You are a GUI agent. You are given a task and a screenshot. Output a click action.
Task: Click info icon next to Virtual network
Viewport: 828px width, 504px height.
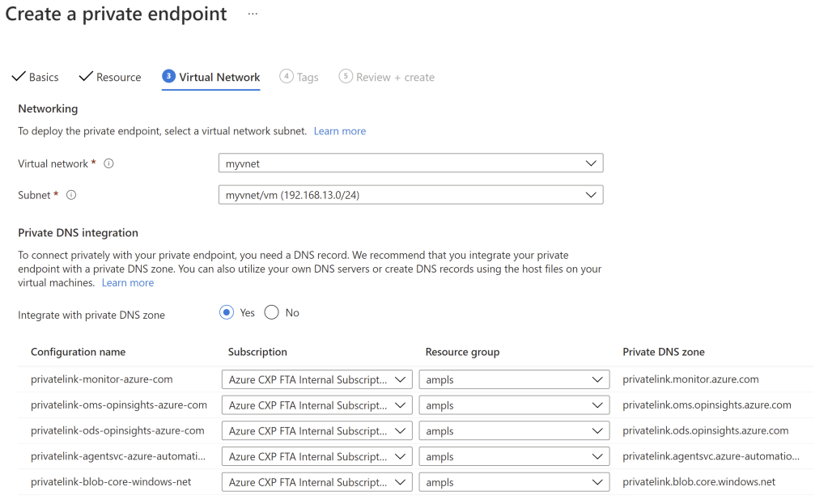(x=109, y=163)
